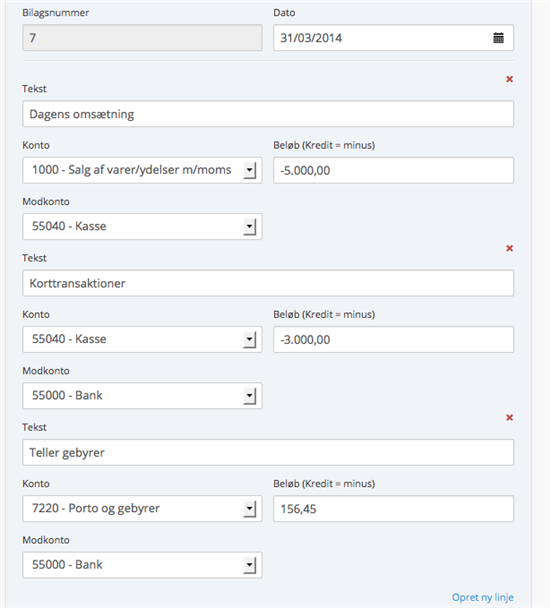
Task: Select the Dagens omsætning text field
Action: coord(268,114)
